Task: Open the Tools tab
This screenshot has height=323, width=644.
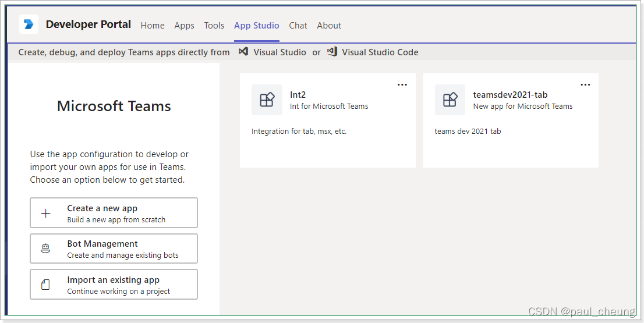Action: point(214,26)
